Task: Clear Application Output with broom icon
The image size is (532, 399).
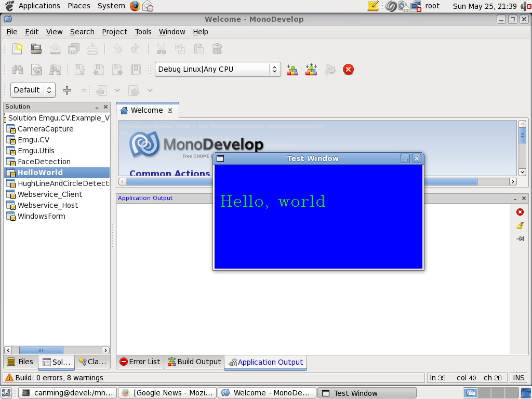Action: point(520,225)
